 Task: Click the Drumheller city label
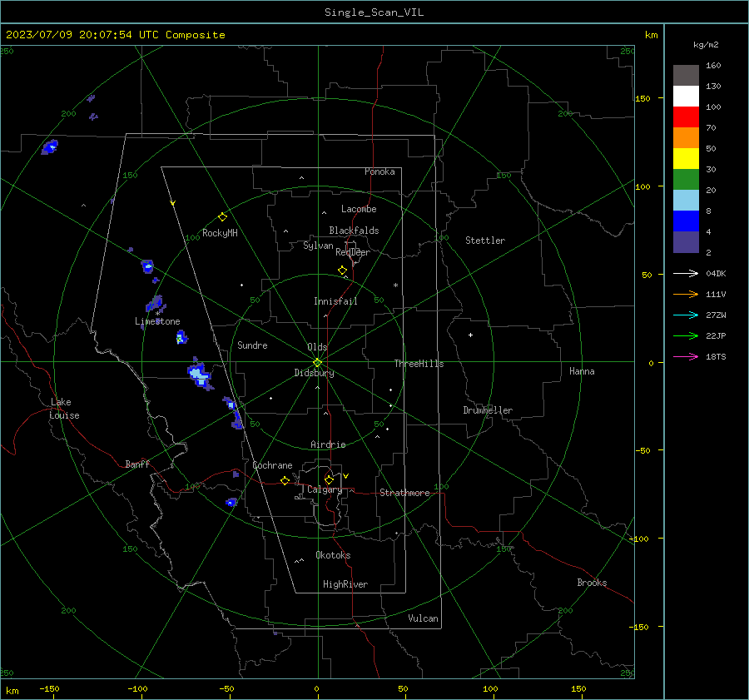coord(488,410)
